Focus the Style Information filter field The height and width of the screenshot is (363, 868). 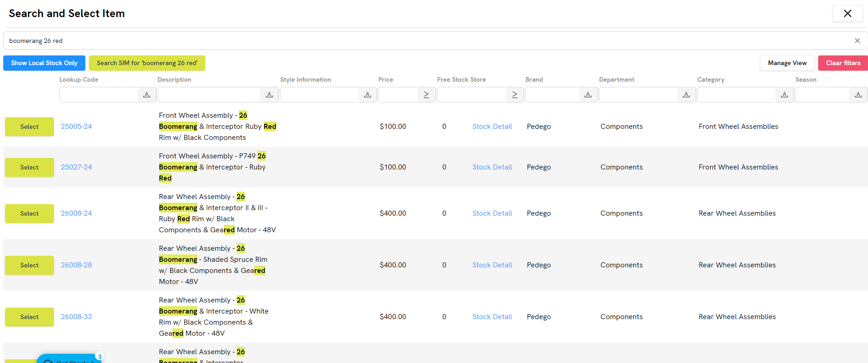320,95
